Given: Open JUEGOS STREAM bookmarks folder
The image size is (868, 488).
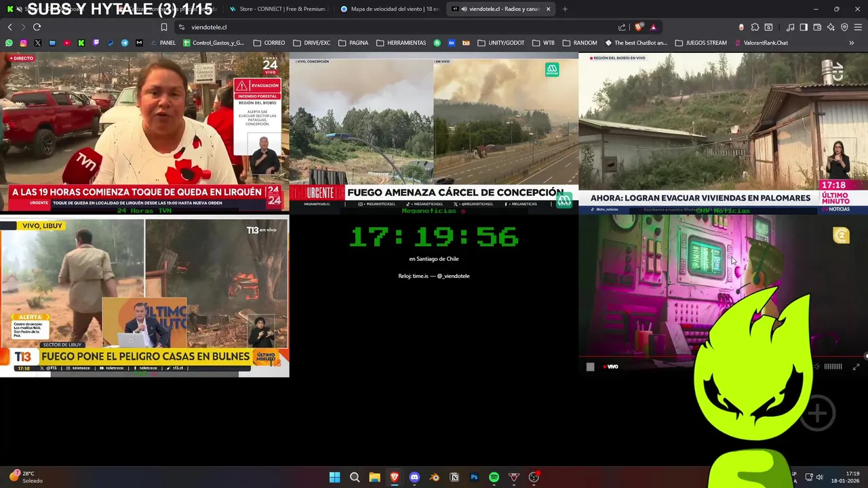Looking at the screenshot, I should pos(701,43).
